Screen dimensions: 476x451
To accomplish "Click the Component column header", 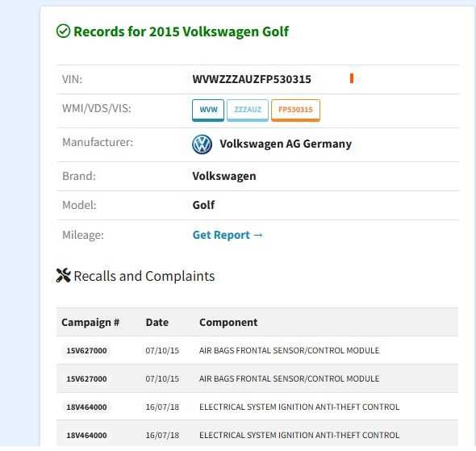I will coord(228,323).
